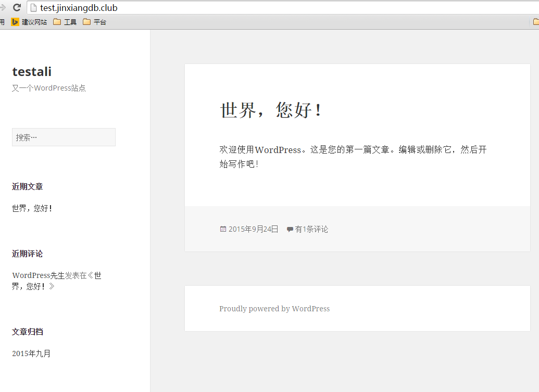Screen dimensions: 539x392
Task: Click the 搜索 search field in the sidebar
Action: pos(64,137)
